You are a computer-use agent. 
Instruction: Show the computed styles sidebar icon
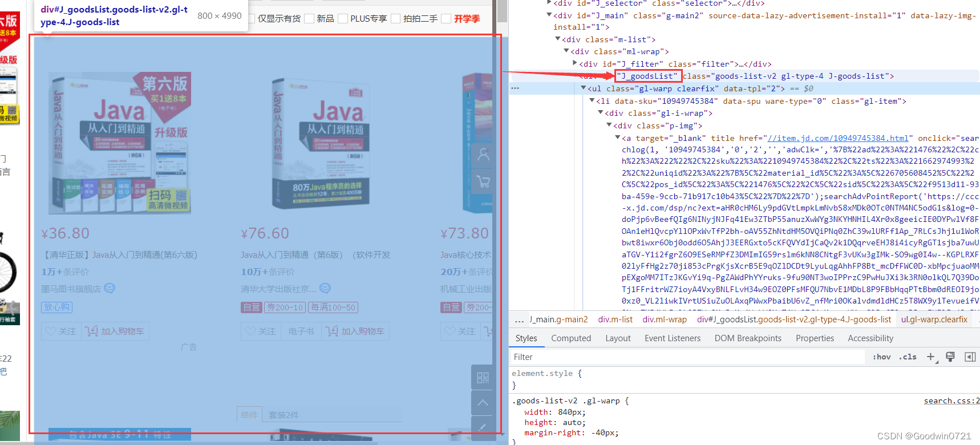pyautogui.click(x=970, y=357)
